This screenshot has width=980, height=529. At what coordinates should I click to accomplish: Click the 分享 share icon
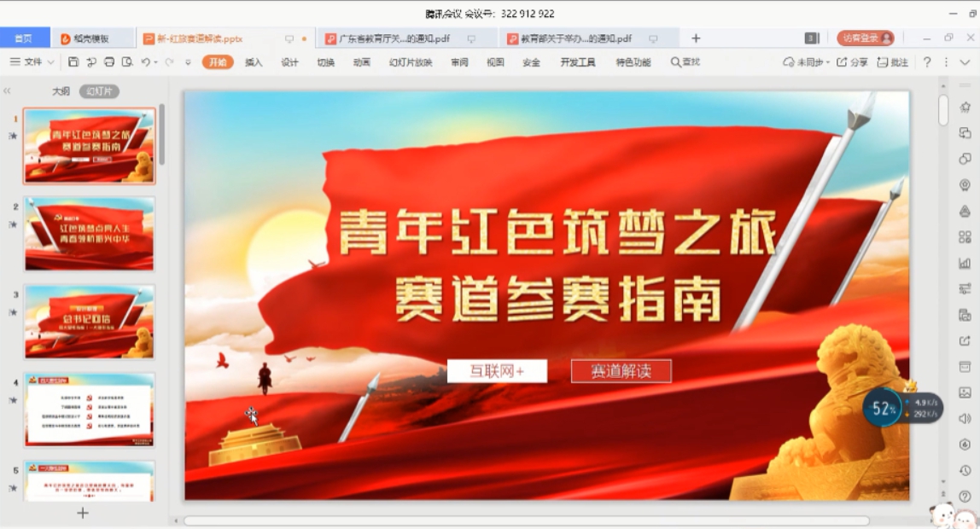pyautogui.click(x=852, y=61)
